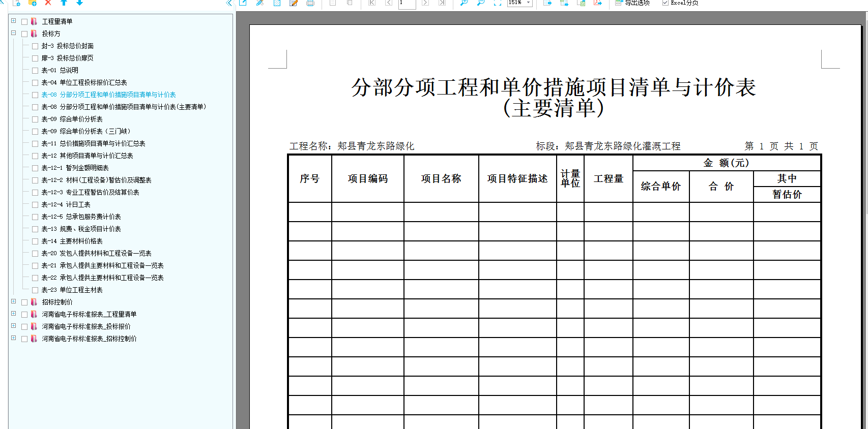Select 表-09 综合单价分析表（三门峡）
The image size is (868, 429).
pyautogui.click(x=86, y=132)
